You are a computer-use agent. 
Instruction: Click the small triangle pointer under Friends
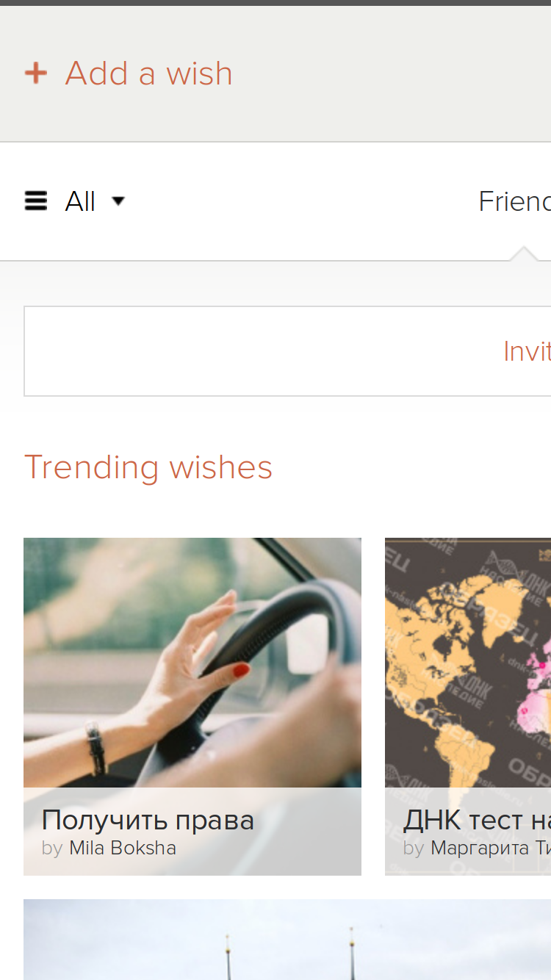(524, 253)
